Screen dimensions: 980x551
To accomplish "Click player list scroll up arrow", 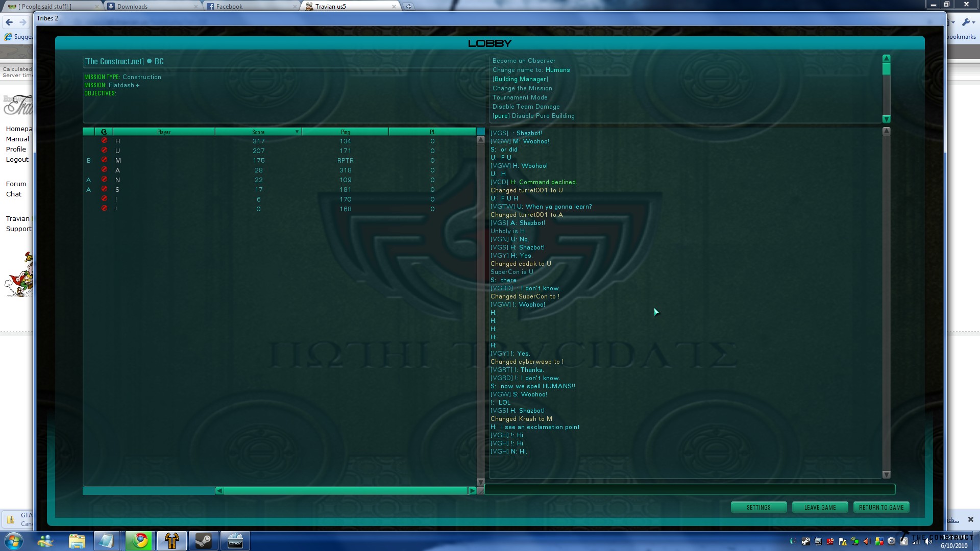I will click(480, 139).
